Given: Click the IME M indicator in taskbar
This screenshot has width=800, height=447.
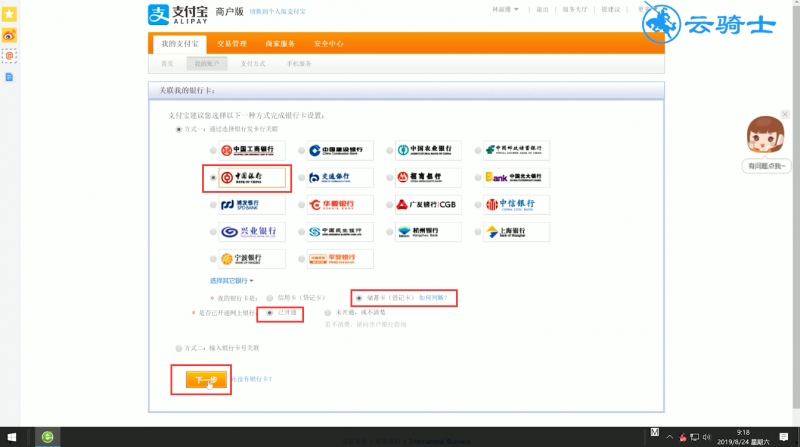Looking at the screenshot, I should tap(655, 433).
